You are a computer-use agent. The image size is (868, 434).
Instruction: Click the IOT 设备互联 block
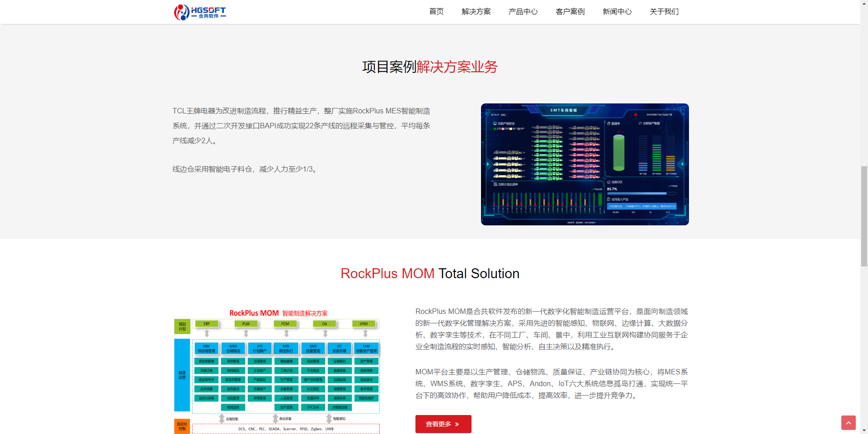340,349
